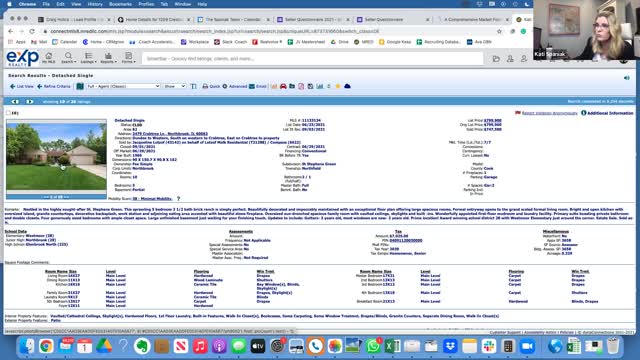Click the speaker audio icon
640x360 pixels.
click(627, 78)
